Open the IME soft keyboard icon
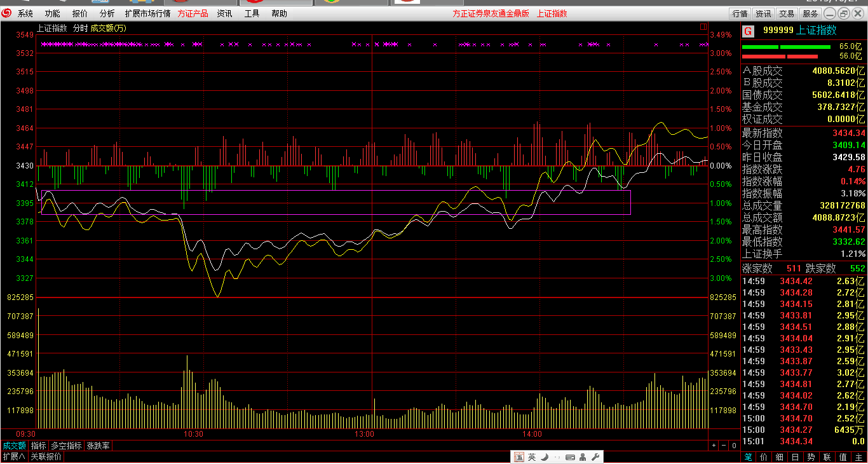 pyautogui.click(x=570, y=457)
